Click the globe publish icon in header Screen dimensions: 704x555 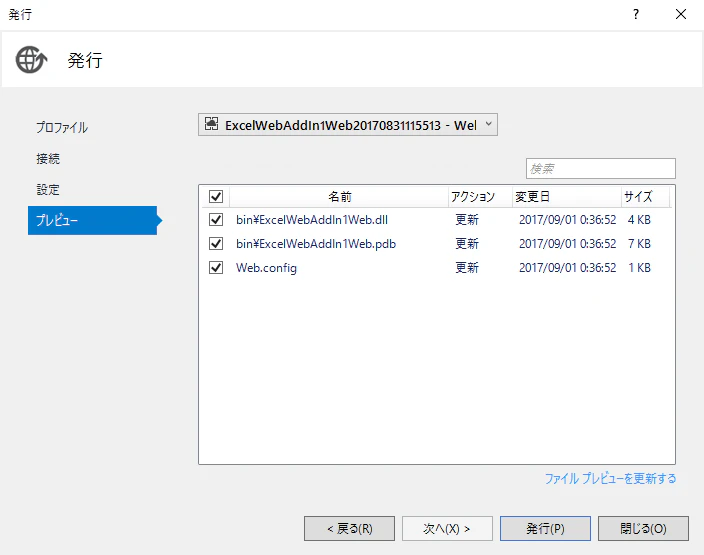click(x=31, y=59)
